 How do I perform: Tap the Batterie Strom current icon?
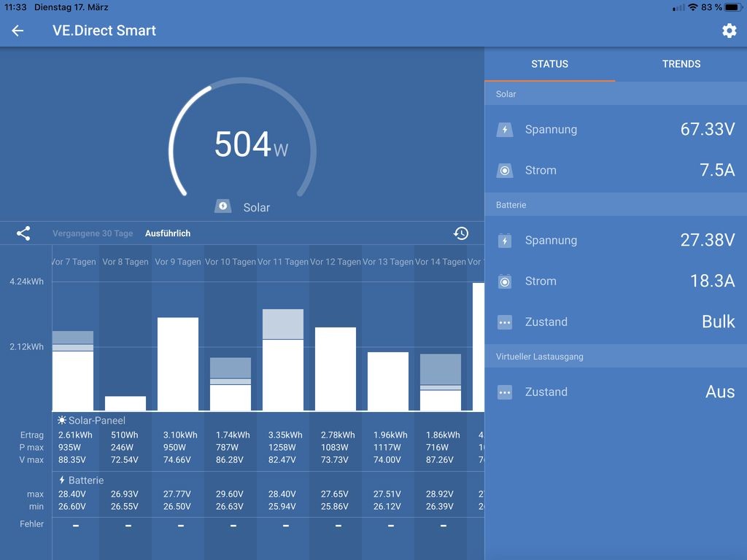pos(505,281)
